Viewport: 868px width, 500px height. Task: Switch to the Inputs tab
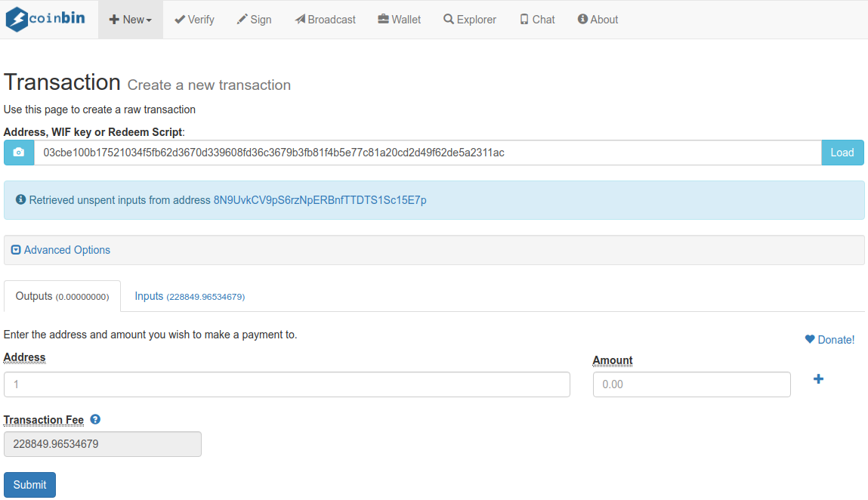coord(190,296)
